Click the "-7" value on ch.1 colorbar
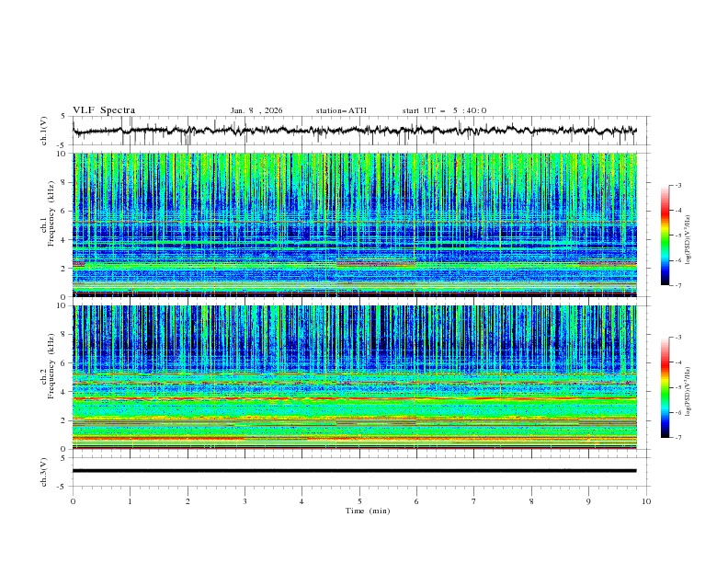This screenshot has width=728, height=563. point(678,286)
